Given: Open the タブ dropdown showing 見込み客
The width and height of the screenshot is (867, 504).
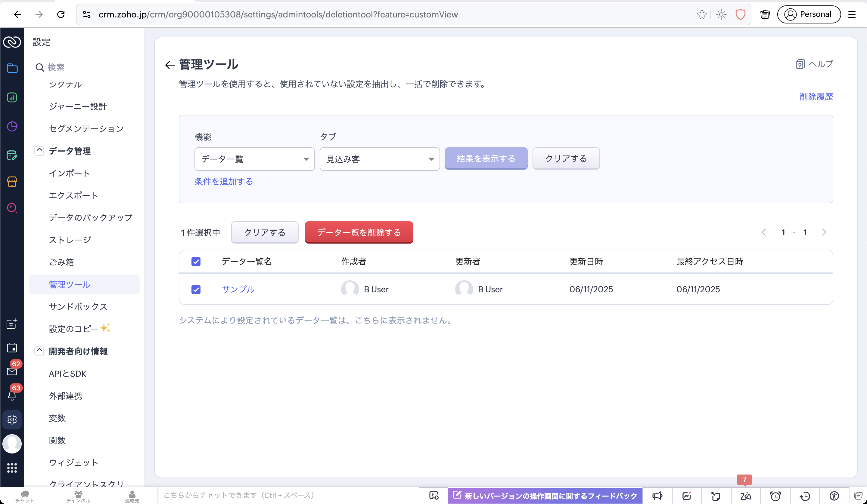Looking at the screenshot, I should (380, 159).
